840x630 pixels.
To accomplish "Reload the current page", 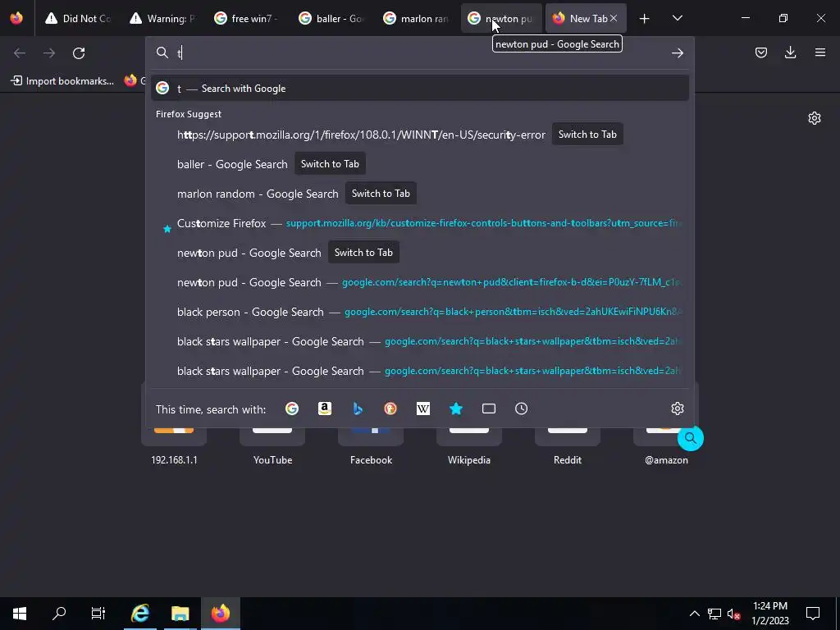I will click(x=79, y=52).
